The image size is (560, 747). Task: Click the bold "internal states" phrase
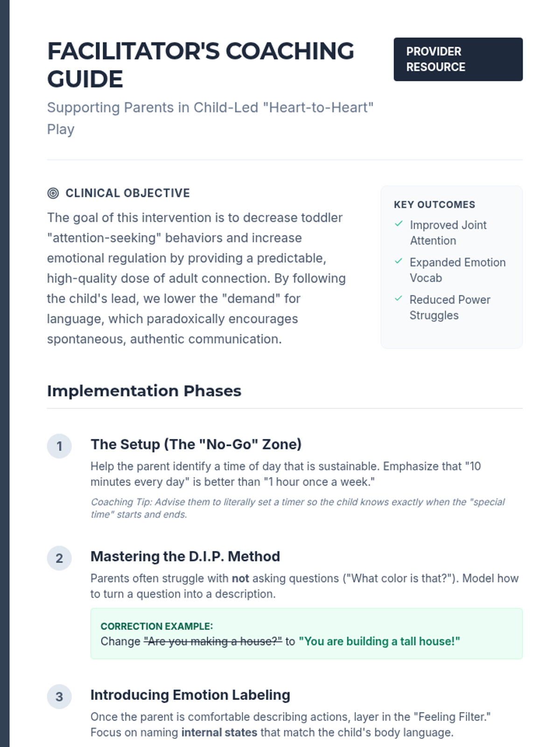[219, 733]
